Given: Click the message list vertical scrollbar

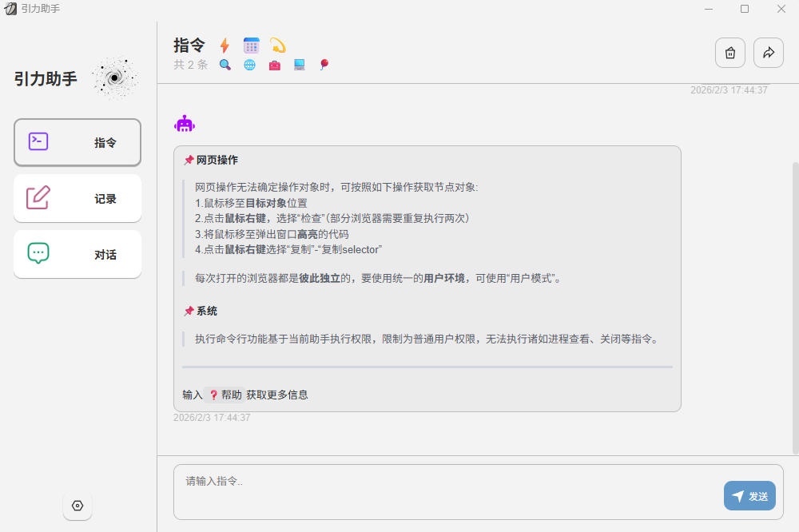Looking at the screenshot, I should coord(796,308).
